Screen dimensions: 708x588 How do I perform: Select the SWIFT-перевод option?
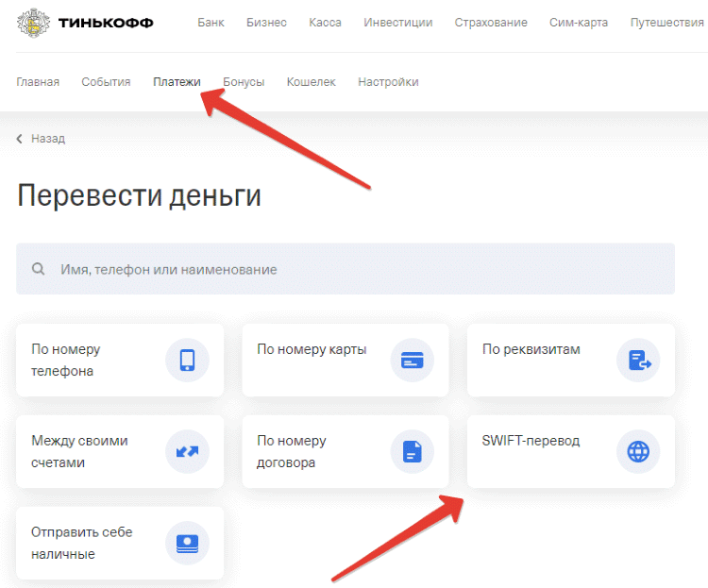[571, 451]
